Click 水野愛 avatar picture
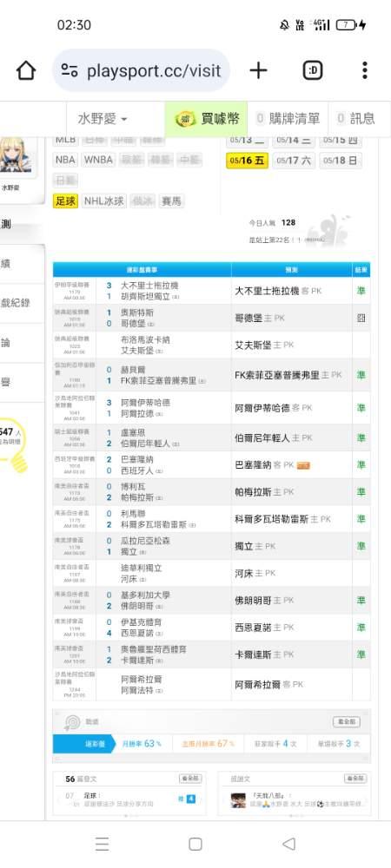 (16, 157)
